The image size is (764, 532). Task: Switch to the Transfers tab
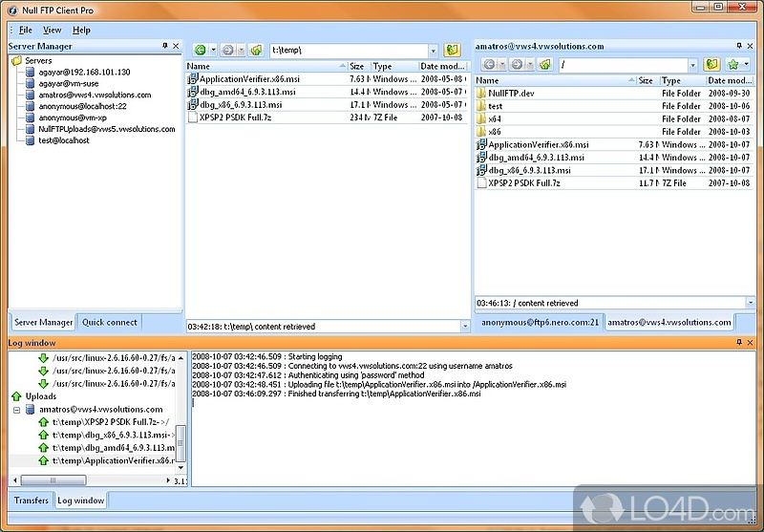31,500
